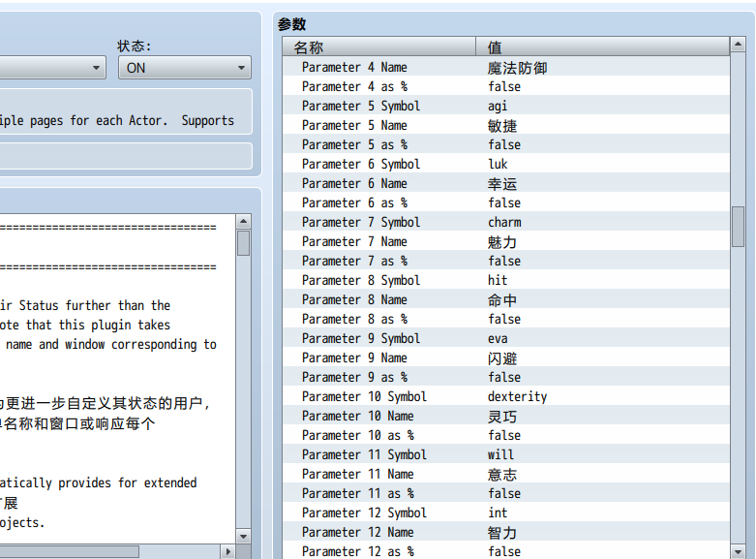Click the false value for Parameter 10 as %
The image size is (756, 559).
pyautogui.click(x=504, y=435)
